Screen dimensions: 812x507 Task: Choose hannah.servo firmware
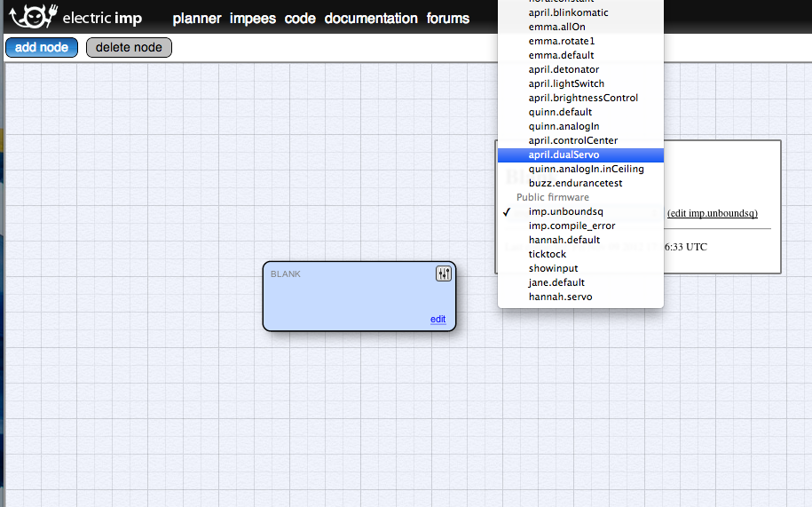580,297
